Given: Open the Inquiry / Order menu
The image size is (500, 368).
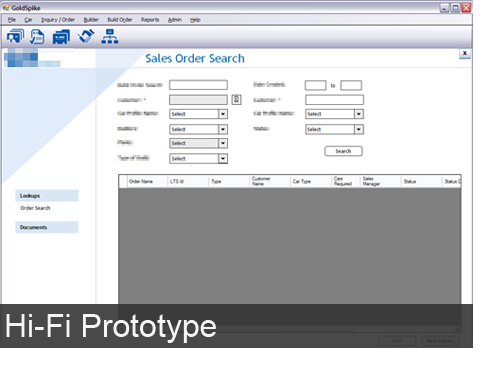Looking at the screenshot, I should click(x=58, y=20).
